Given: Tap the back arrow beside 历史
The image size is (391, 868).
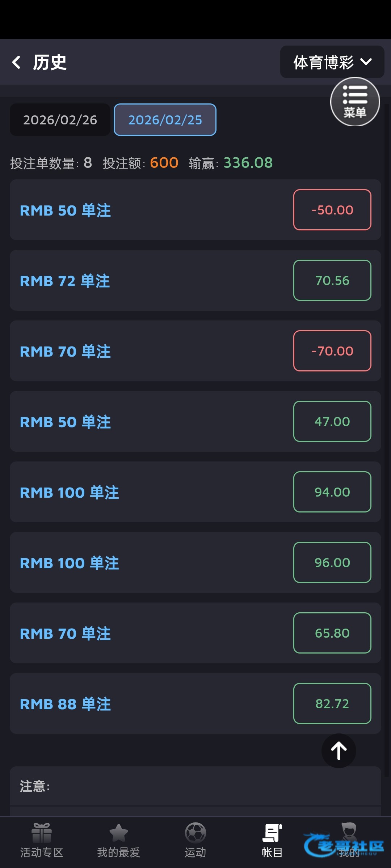Looking at the screenshot, I should tap(17, 62).
